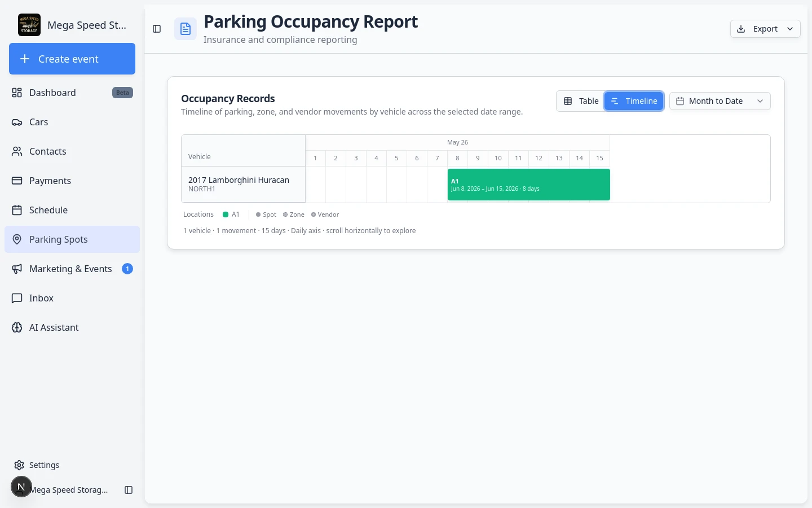The height and width of the screenshot is (508, 812).
Task: Click the Spot legend dot
Action: point(258,214)
